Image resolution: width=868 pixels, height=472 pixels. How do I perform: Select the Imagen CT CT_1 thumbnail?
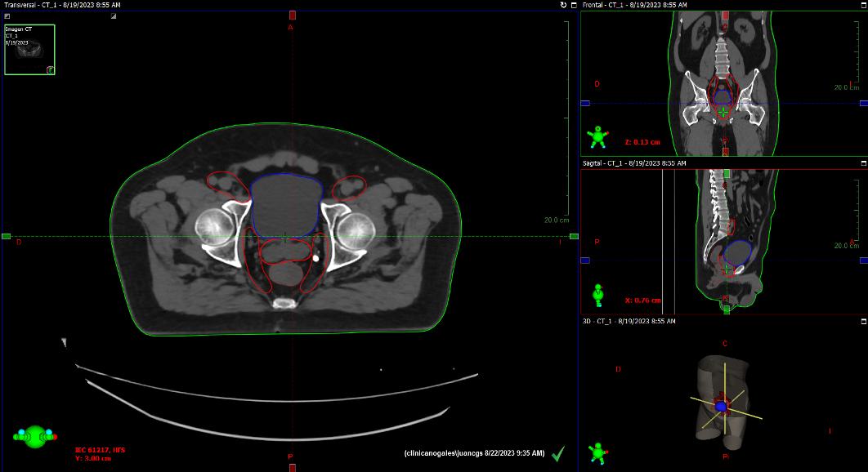click(29, 49)
